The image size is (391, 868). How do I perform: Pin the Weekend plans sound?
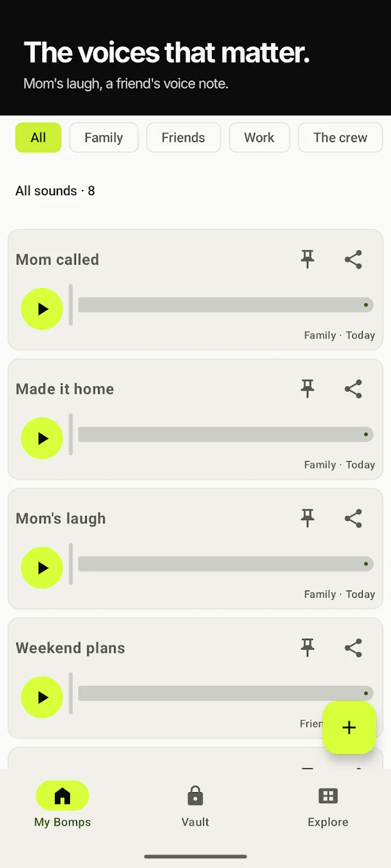pyautogui.click(x=308, y=649)
